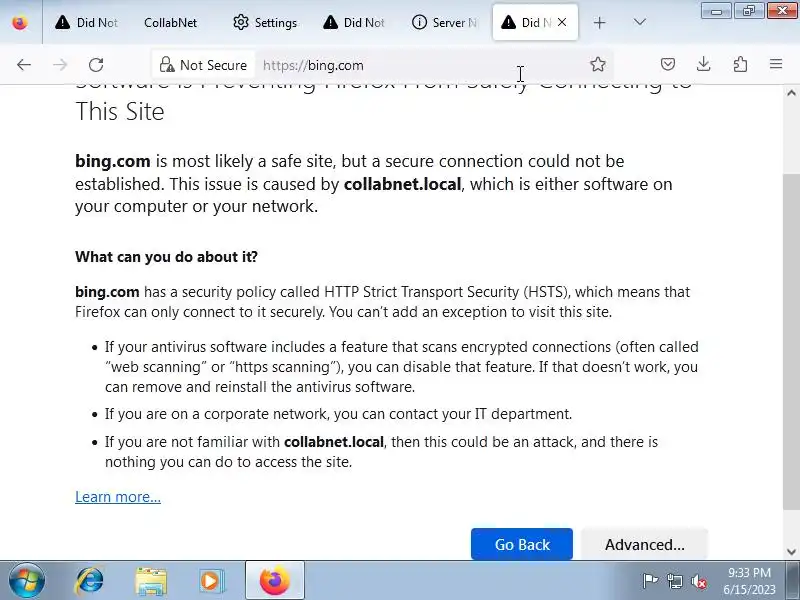Open Internet Explorer from the taskbar
The width and height of the screenshot is (800, 600).
click(x=90, y=580)
